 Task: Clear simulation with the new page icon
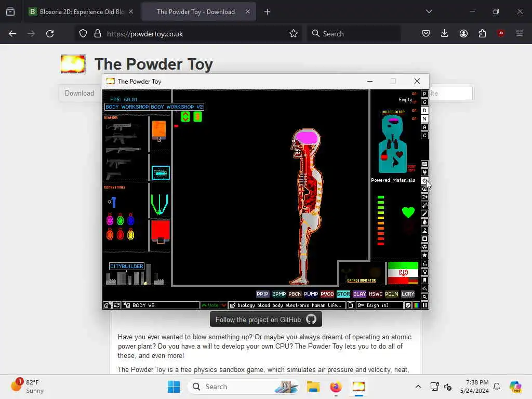click(x=351, y=305)
